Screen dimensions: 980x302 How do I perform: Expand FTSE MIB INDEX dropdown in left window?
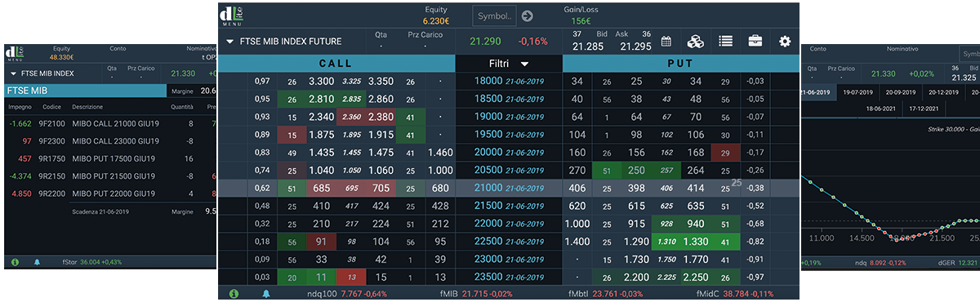(x=12, y=73)
